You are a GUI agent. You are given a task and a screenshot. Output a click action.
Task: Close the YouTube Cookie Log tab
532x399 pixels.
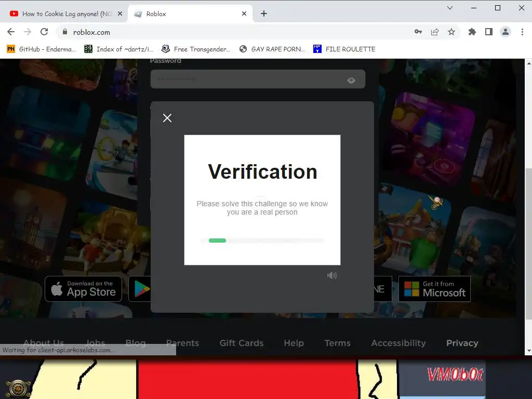coord(120,14)
